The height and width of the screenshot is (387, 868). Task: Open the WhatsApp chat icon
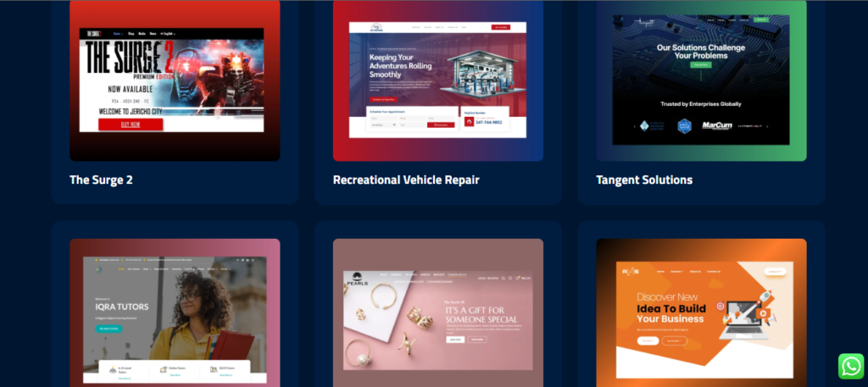coord(850,366)
